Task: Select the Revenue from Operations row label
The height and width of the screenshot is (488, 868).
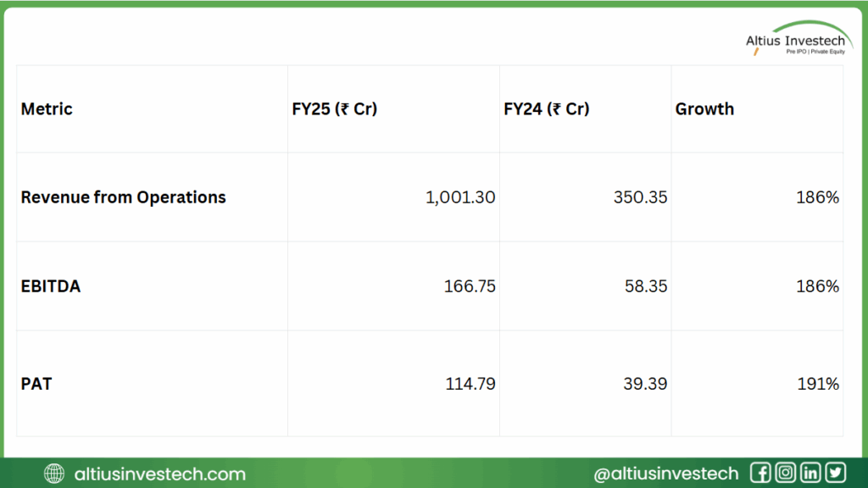Action: point(123,197)
